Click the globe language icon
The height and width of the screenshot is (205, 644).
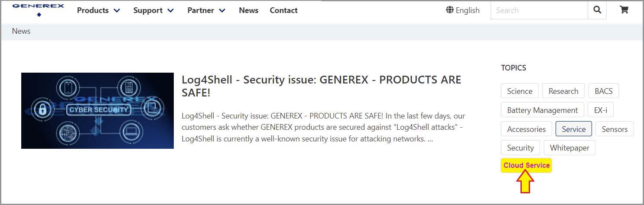pos(450,10)
